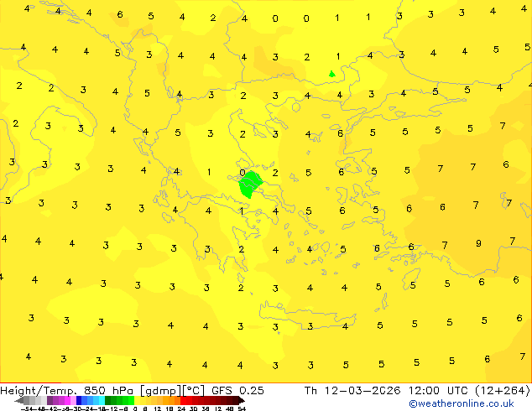Click the '(12+264)' forecast hour text
The height and width of the screenshot is (411, 532).
pos(503,390)
